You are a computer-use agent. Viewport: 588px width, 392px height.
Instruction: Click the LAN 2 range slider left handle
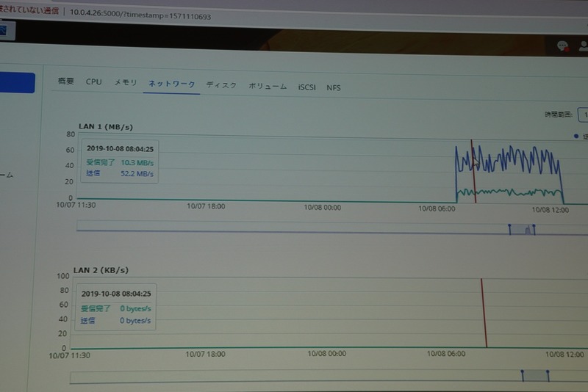(523, 375)
